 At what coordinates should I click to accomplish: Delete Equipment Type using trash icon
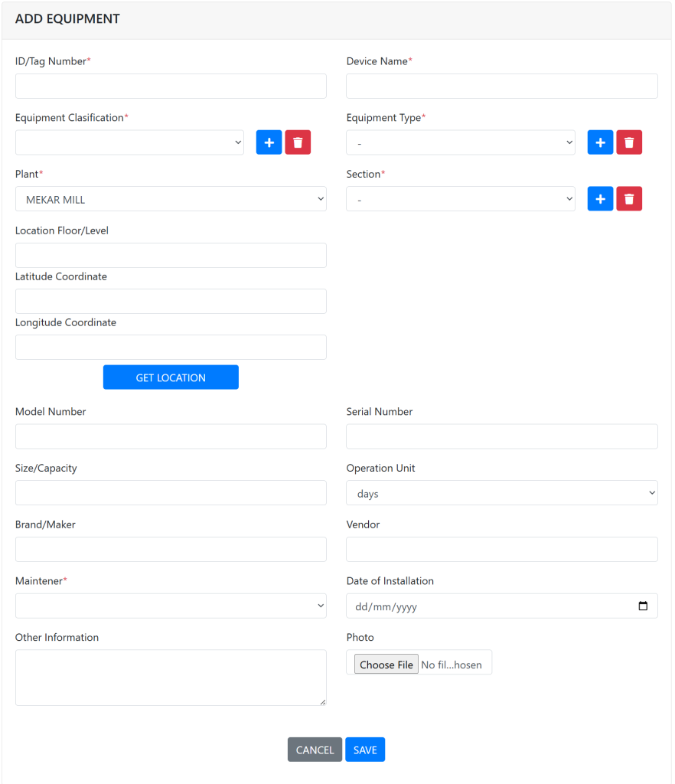point(629,142)
